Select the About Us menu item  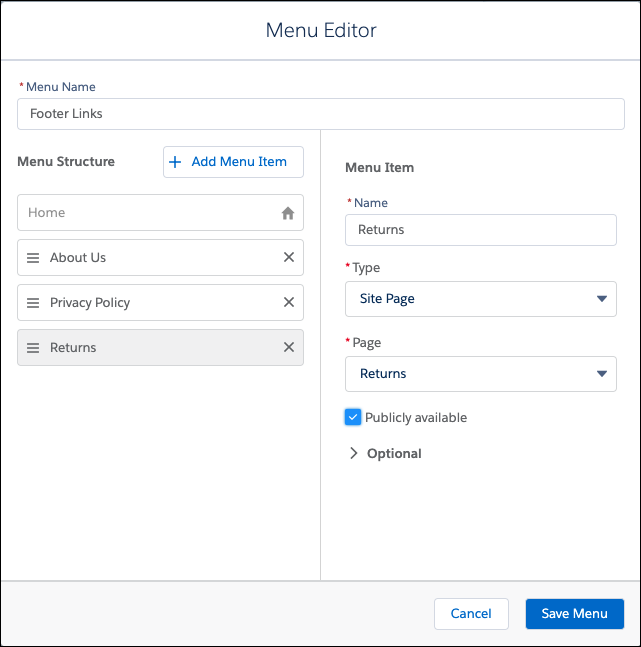click(x=160, y=257)
